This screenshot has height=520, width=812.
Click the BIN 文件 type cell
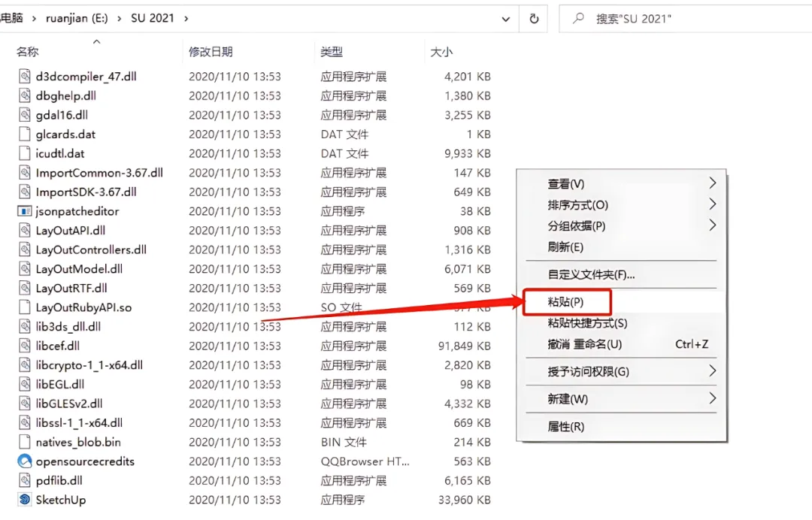click(344, 442)
